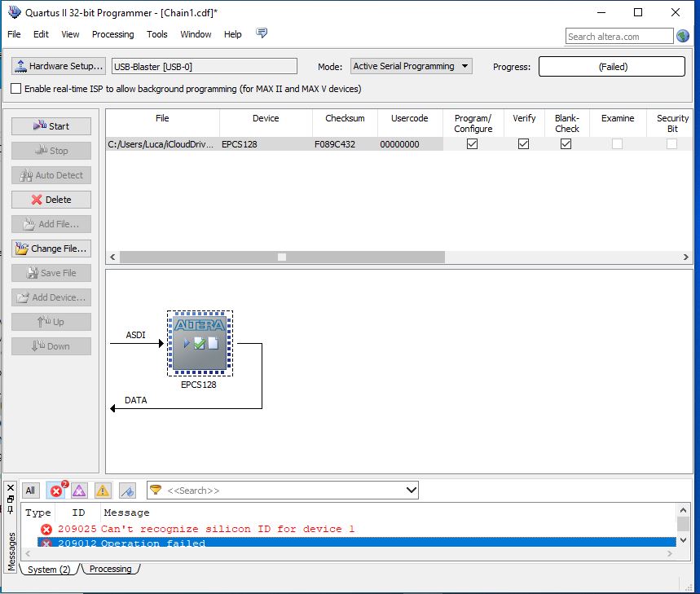Open the Mode dropdown (Active Serial Programming)
The width and height of the screenshot is (700, 594).
pyautogui.click(x=411, y=66)
